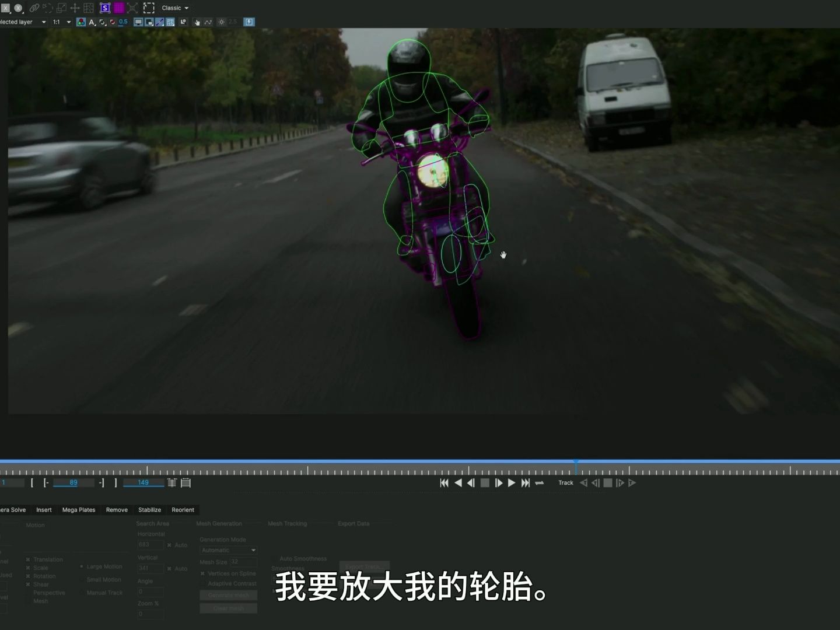Toggle Auto for Horizontal search area
The width and height of the screenshot is (840, 630).
[169, 545]
